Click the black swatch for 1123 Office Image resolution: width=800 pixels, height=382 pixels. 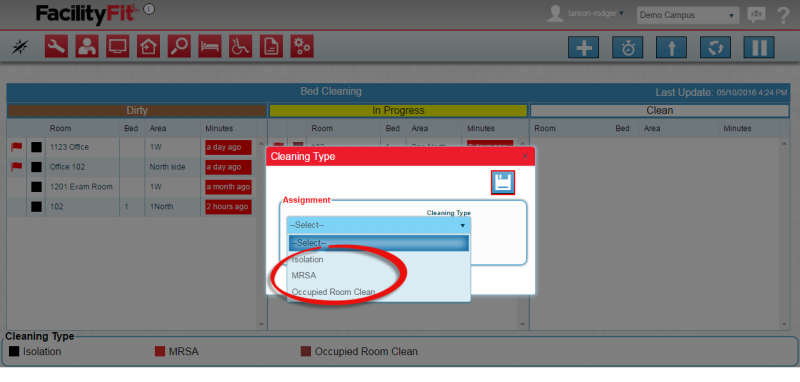[x=36, y=147]
